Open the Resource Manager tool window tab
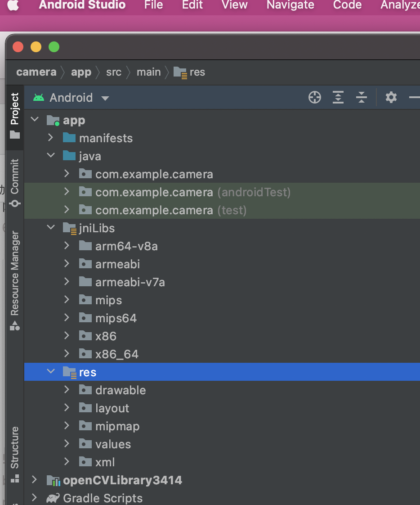420x505 pixels. 15,280
